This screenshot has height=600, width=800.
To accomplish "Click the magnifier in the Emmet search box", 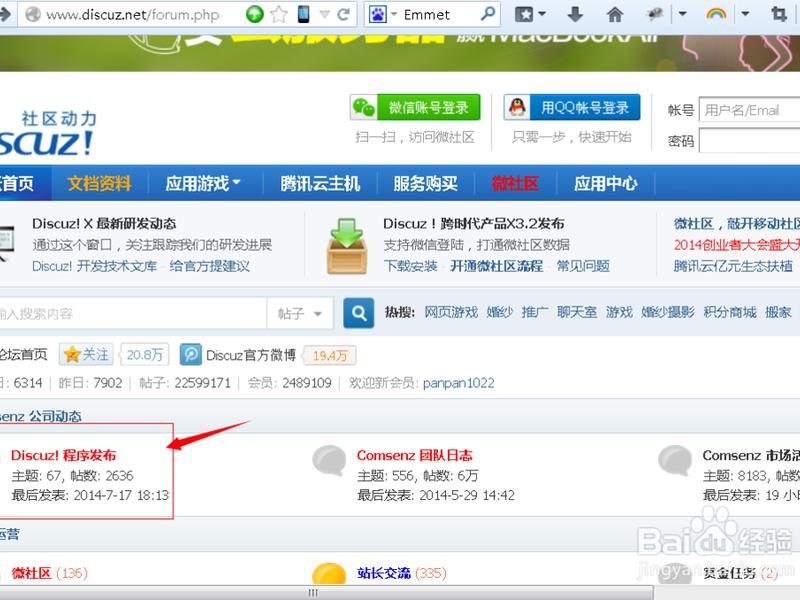I will [488, 14].
